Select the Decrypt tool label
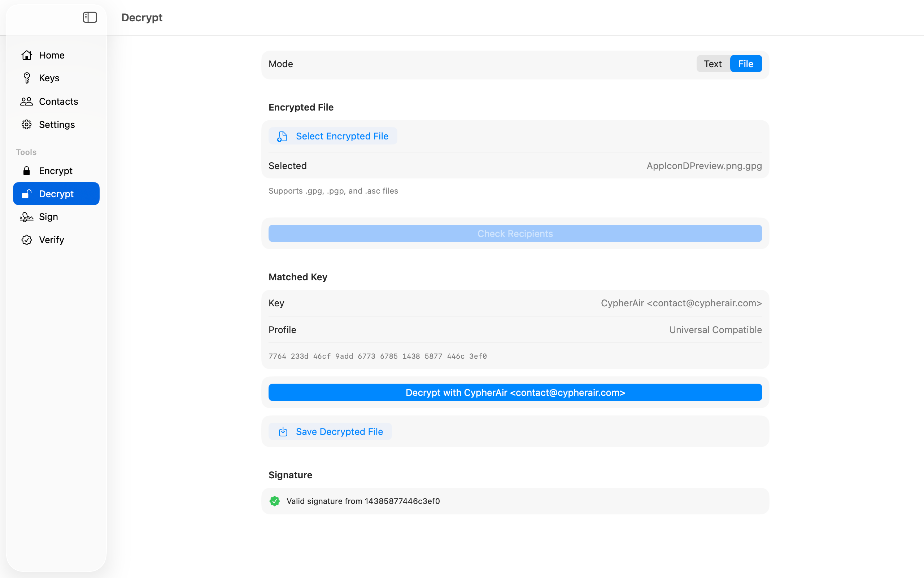This screenshot has height=578, width=924. coord(56,194)
